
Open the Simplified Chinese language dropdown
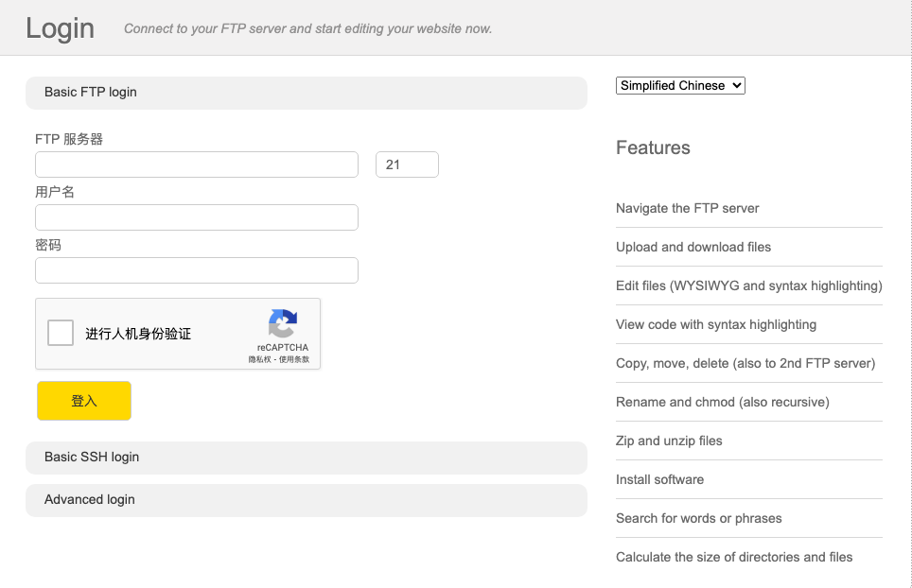click(x=680, y=85)
